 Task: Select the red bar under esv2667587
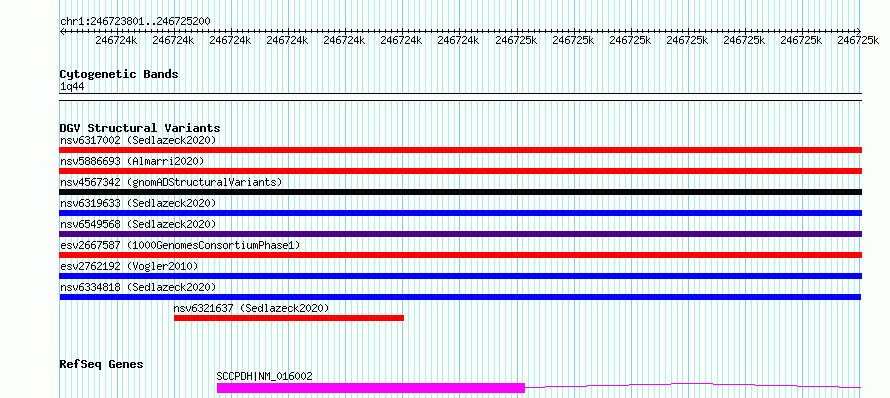461,255
